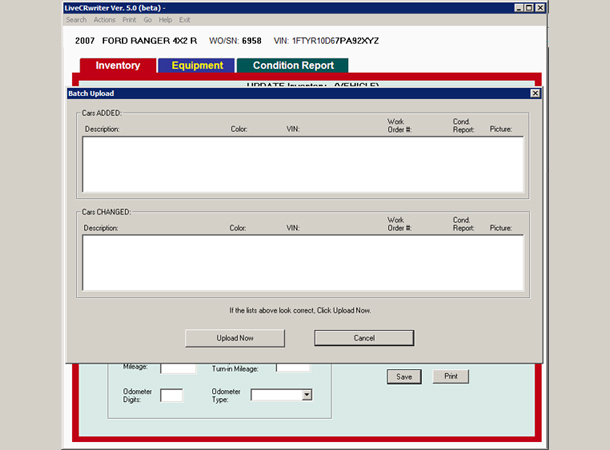
Task: Switch to the Inventory tab
Action: point(118,65)
